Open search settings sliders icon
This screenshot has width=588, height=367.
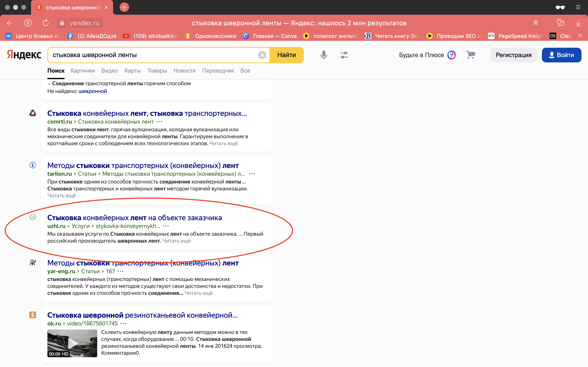[x=344, y=55]
